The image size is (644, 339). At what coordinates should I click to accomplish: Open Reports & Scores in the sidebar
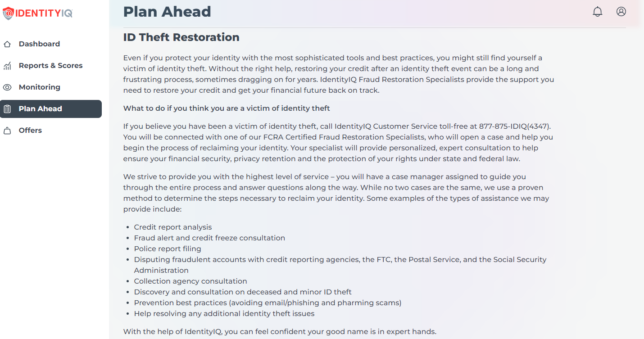click(50, 65)
